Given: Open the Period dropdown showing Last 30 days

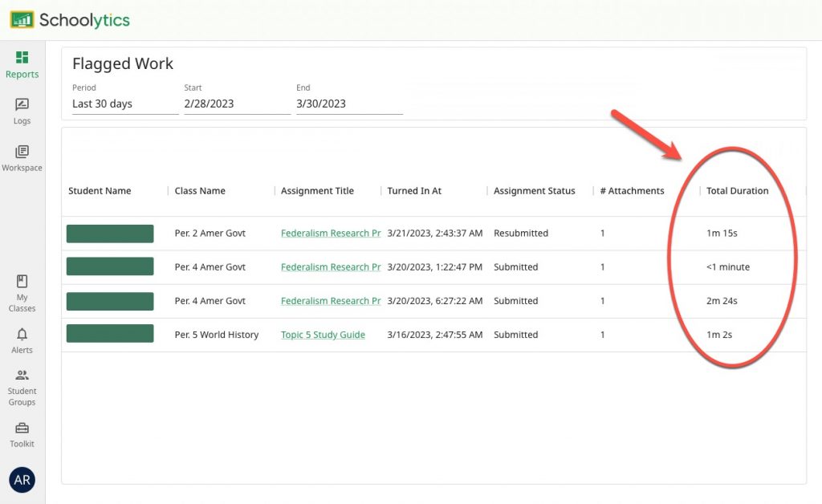Looking at the screenshot, I should coord(124,104).
